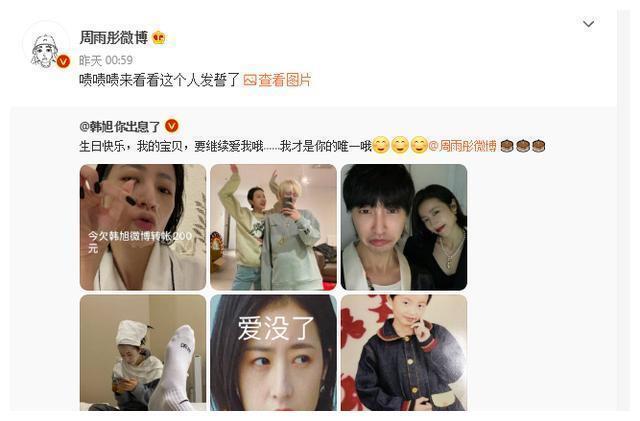Open the white sock and towel-head thumbnail
This screenshot has height=421, width=640.
(x=143, y=353)
